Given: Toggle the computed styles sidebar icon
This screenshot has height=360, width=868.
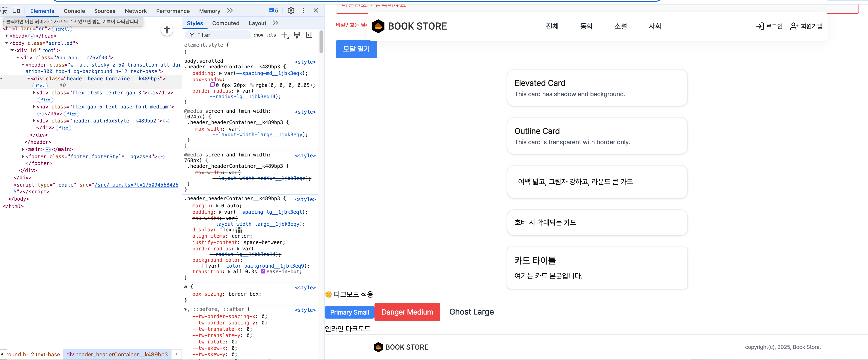Looking at the screenshot, I should coord(309,35).
